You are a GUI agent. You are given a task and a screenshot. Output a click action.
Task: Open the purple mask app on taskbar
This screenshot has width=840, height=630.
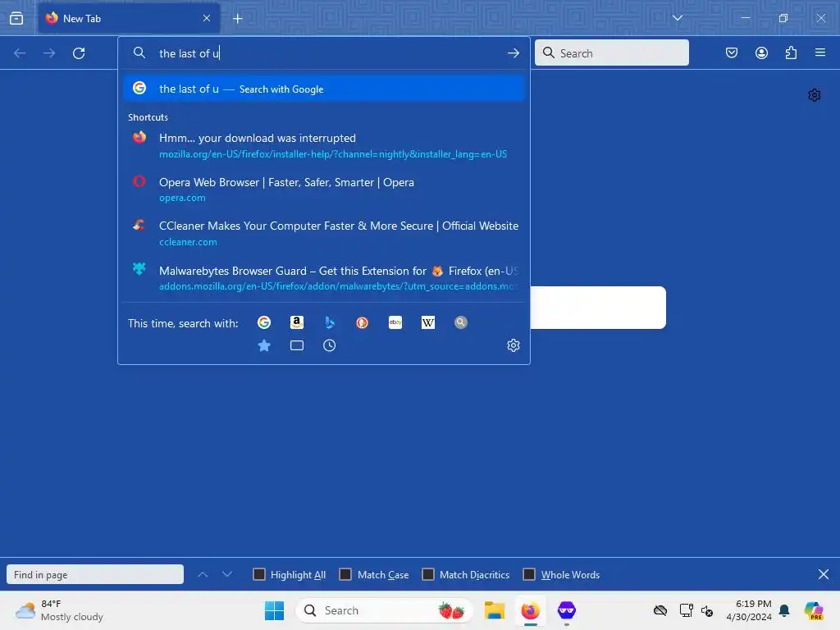[x=566, y=610]
